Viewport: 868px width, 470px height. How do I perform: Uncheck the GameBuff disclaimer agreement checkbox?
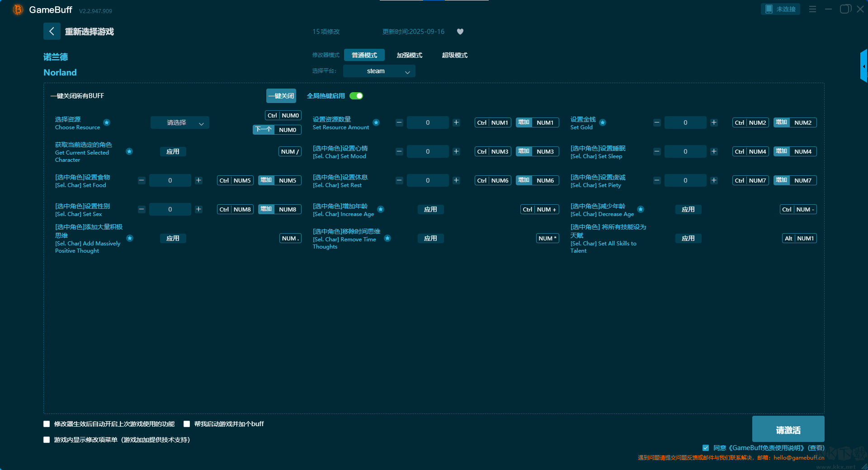(x=706, y=448)
